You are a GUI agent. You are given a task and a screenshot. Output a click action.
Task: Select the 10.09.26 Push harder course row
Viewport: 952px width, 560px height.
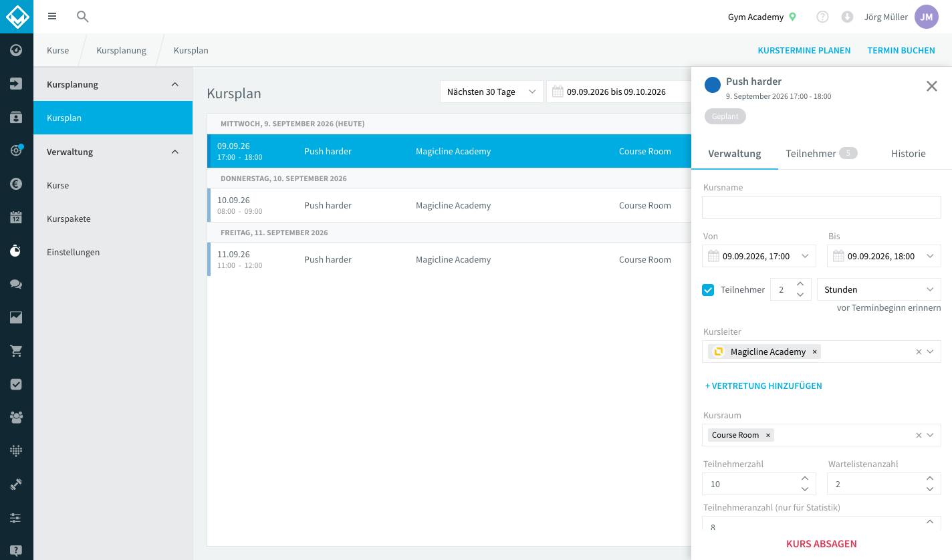(449, 205)
